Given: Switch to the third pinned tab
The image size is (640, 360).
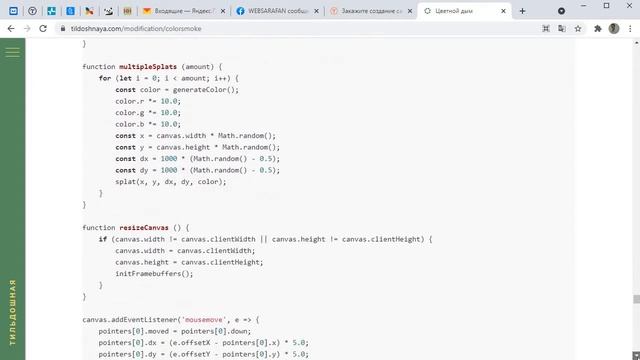Looking at the screenshot, I should click(51, 11).
